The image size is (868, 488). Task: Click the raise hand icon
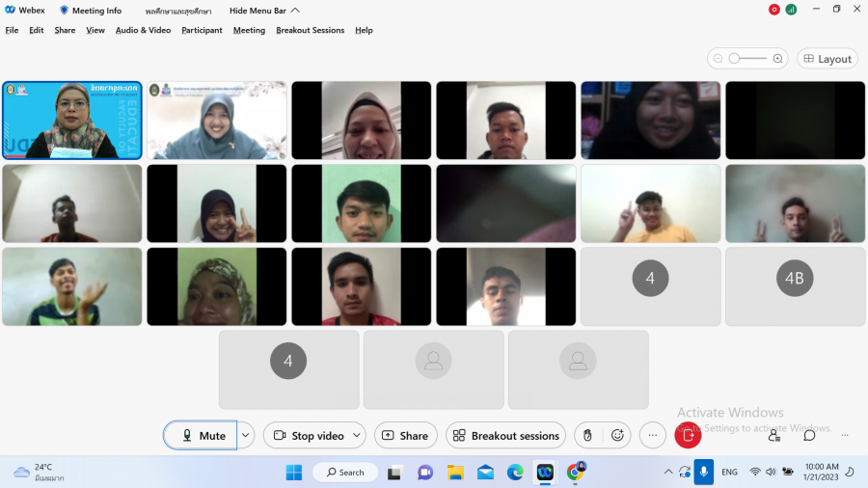coord(587,436)
